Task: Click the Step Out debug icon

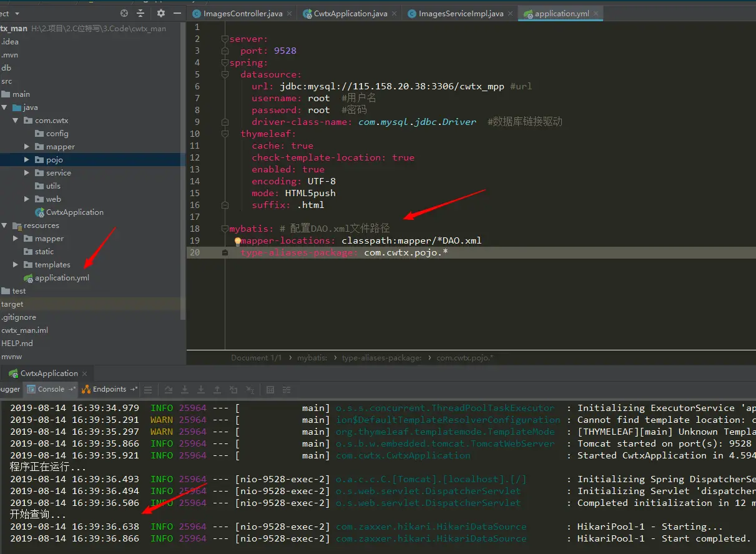Action: (217, 390)
